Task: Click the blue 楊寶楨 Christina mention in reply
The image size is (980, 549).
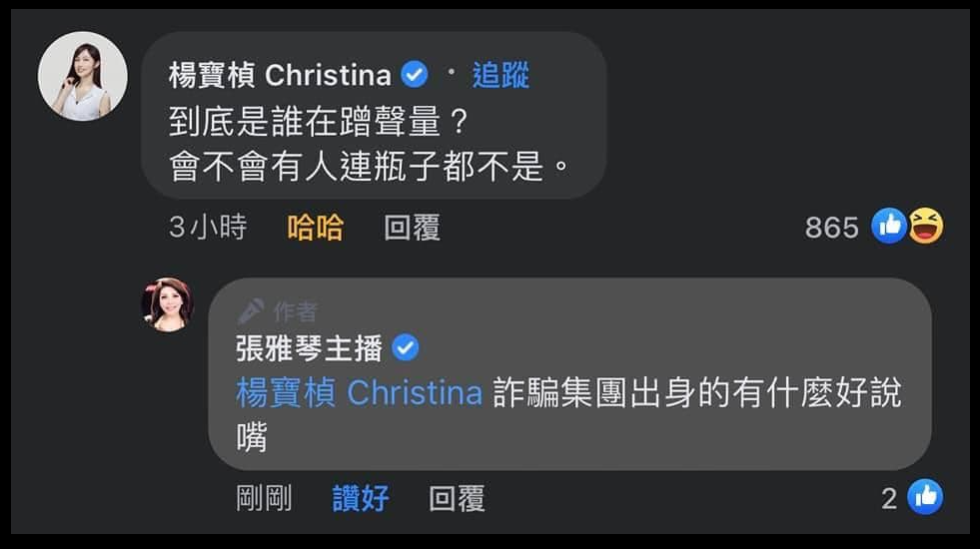Action: 359,393
